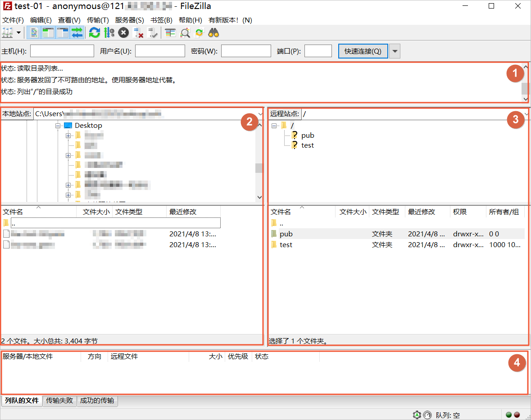
Task: Start directory comparison
Action: click(185, 32)
